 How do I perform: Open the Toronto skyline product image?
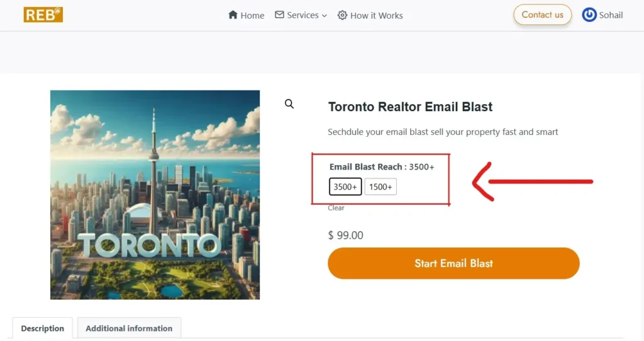pyautogui.click(x=155, y=195)
